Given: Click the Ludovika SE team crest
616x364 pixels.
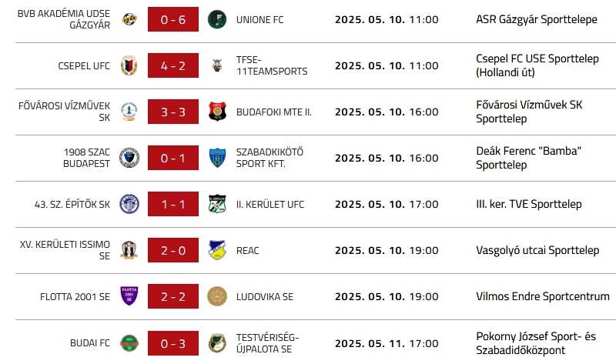Looking at the screenshot, I should tap(218, 296).
